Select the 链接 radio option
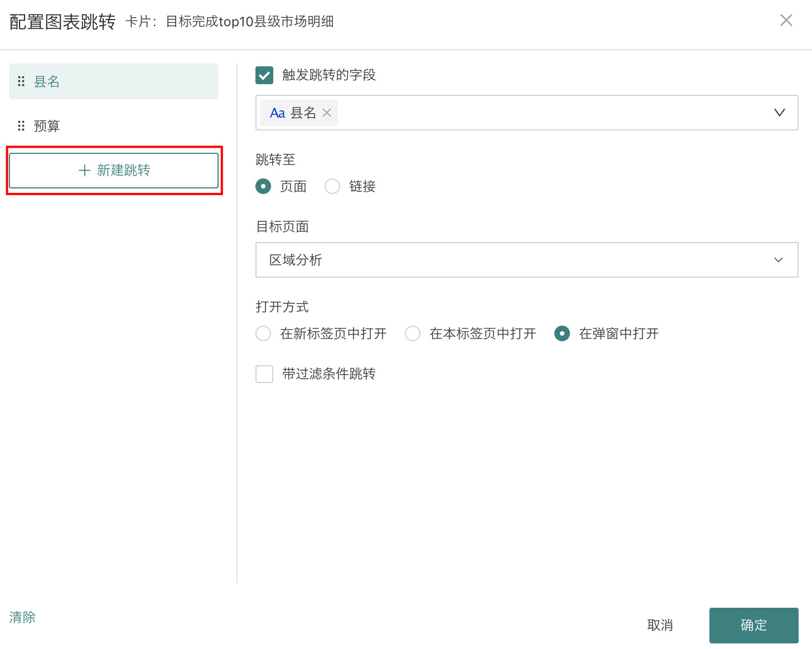The height and width of the screenshot is (649, 812). pos(332,186)
